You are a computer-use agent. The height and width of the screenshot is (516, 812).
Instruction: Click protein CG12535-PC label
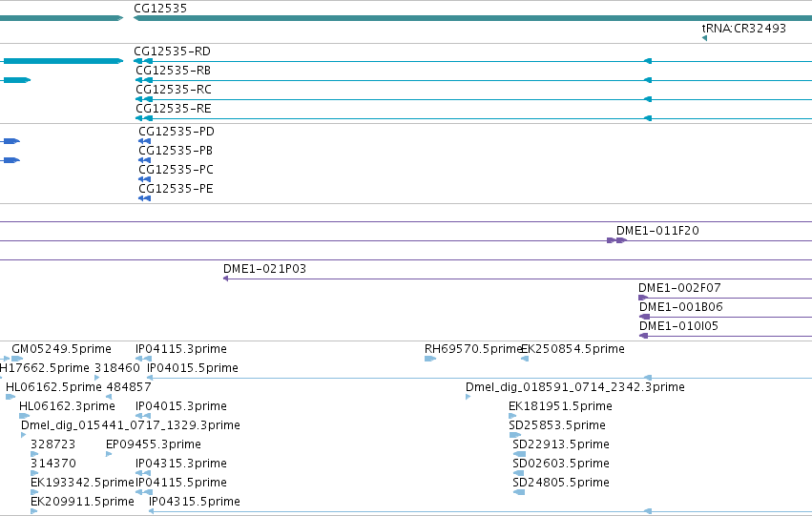[176, 170]
